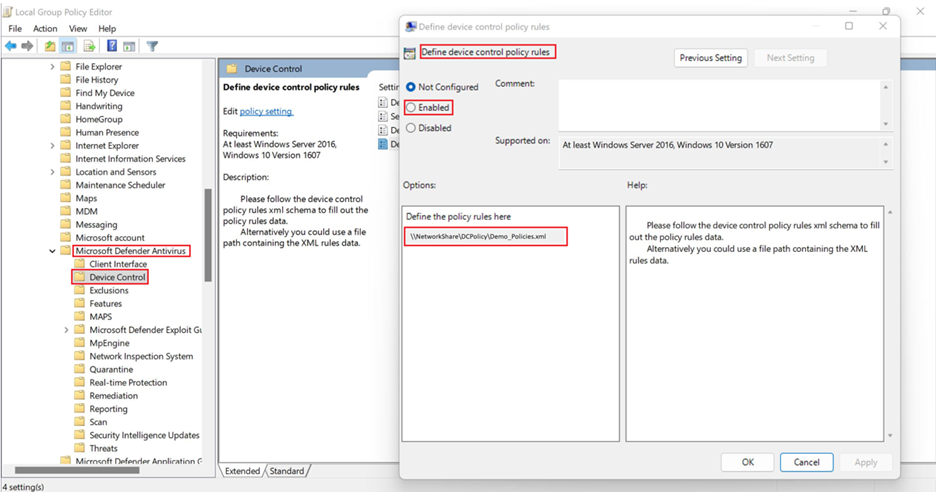The height and width of the screenshot is (492, 936).
Task: Click the selected fourth setting icon in the list
Action: [383, 144]
